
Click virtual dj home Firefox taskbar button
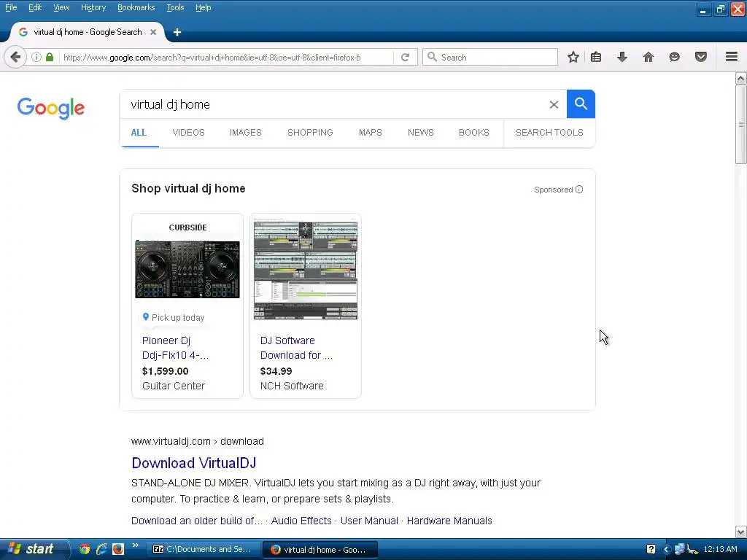tap(320, 550)
